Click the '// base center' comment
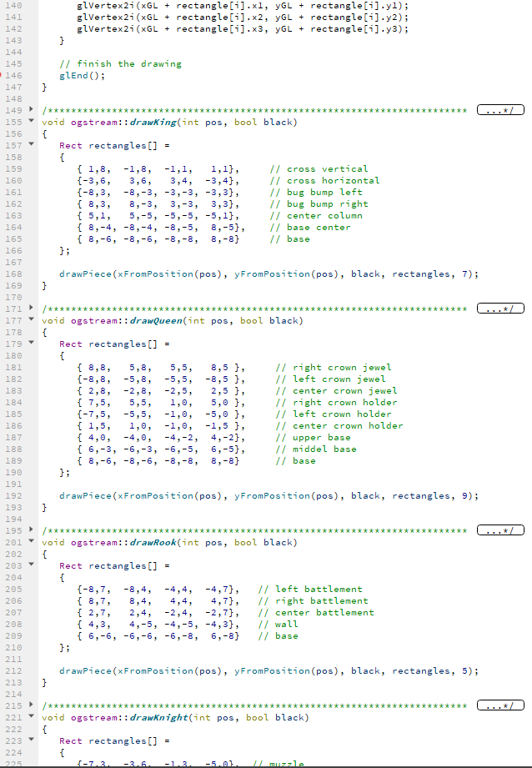This screenshot has width=532, height=768. click(x=310, y=228)
